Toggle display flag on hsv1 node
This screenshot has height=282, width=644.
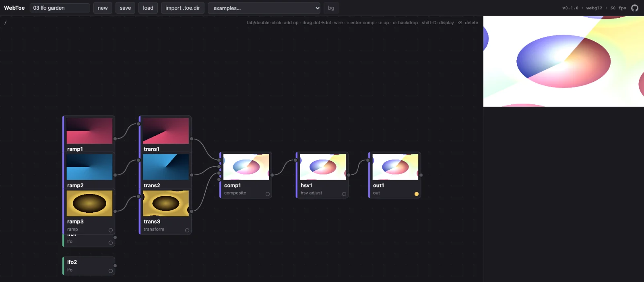click(344, 194)
